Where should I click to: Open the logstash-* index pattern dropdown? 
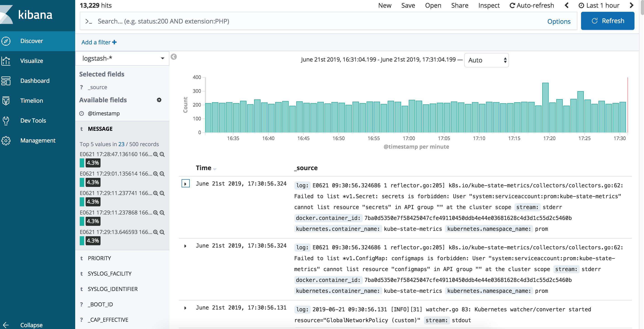click(122, 58)
